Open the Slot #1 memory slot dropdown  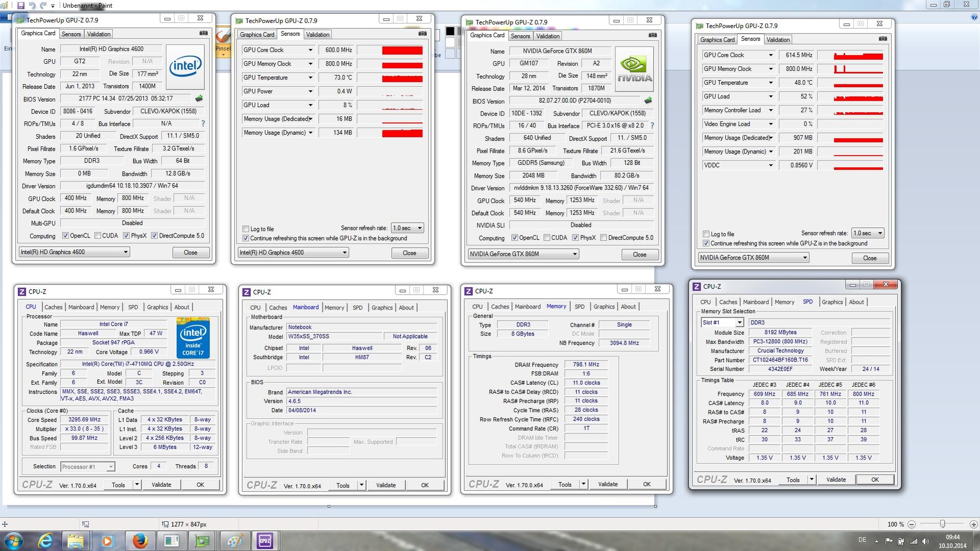point(722,322)
